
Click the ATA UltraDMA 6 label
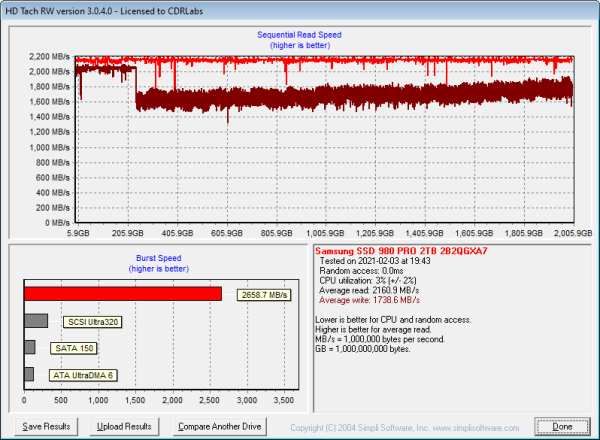84,375
